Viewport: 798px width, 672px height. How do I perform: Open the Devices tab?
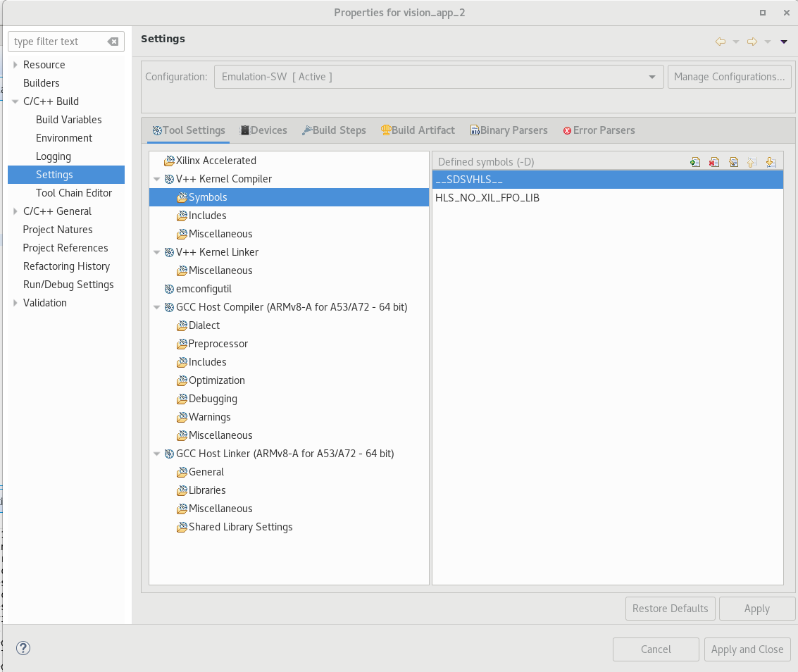coord(263,130)
